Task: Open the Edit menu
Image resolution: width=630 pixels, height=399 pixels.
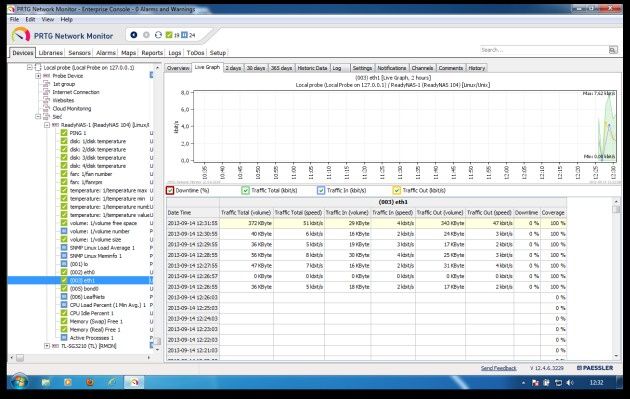Action: [30, 19]
